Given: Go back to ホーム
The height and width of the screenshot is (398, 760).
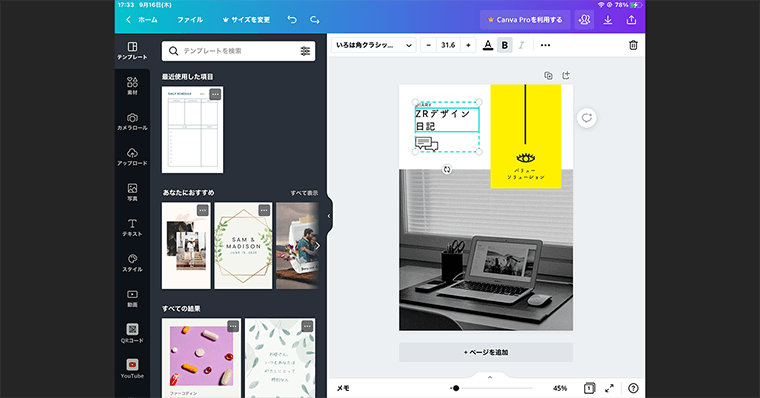Looking at the screenshot, I should pos(142,20).
